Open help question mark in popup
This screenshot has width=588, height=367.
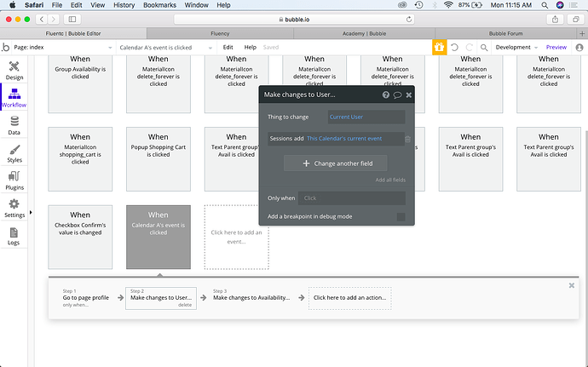pyautogui.click(x=385, y=95)
